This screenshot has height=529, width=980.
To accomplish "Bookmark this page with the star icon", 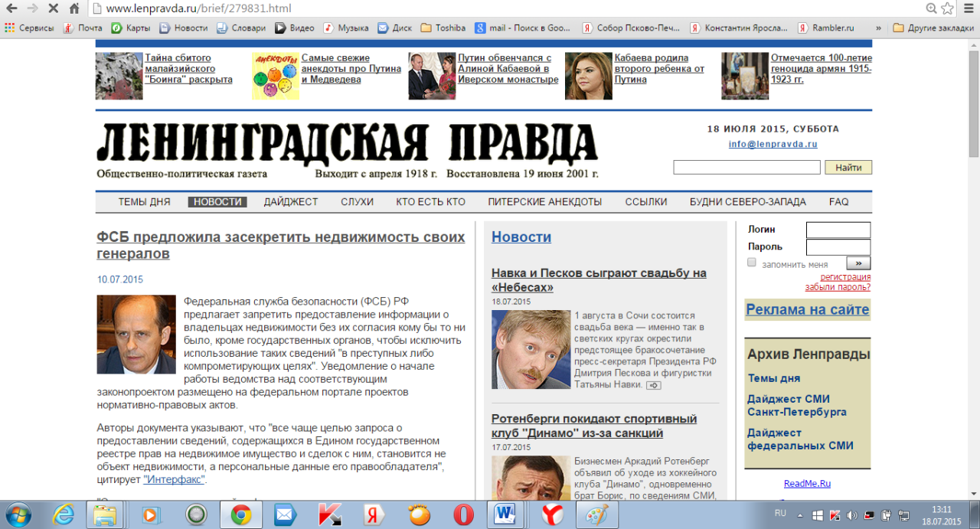I will [947, 8].
